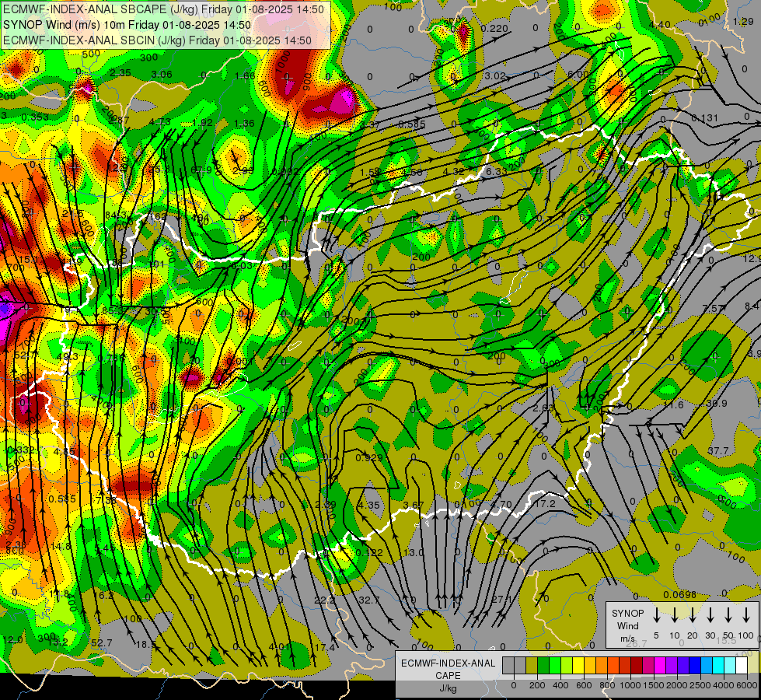The width and height of the screenshot is (761, 700).
Task: Pick the bright magenta swatch in the CAPE legend
Action: coord(660,666)
